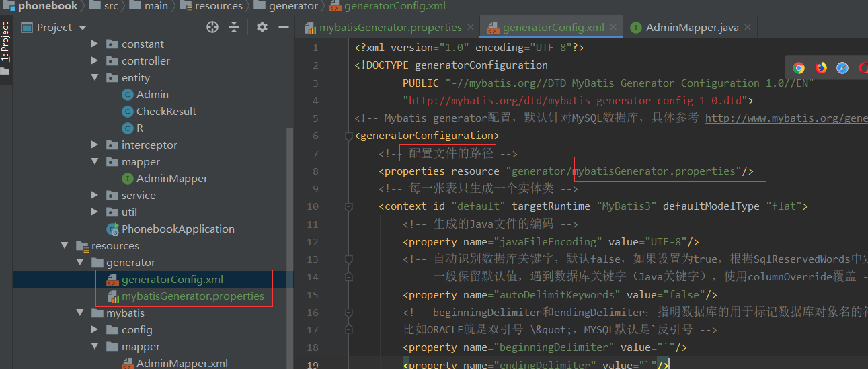Screen dimensions: 868x369
Task: Expand the util package
Action: [x=95, y=212]
